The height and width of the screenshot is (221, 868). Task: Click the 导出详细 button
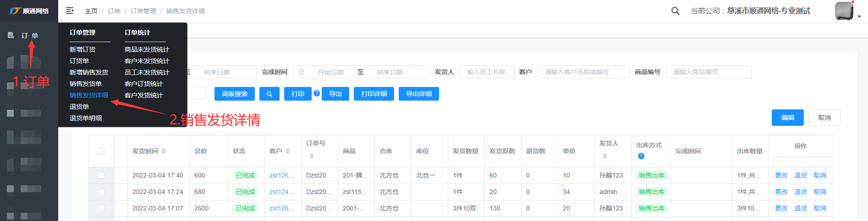pyautogui.click(x=419, y=94)
